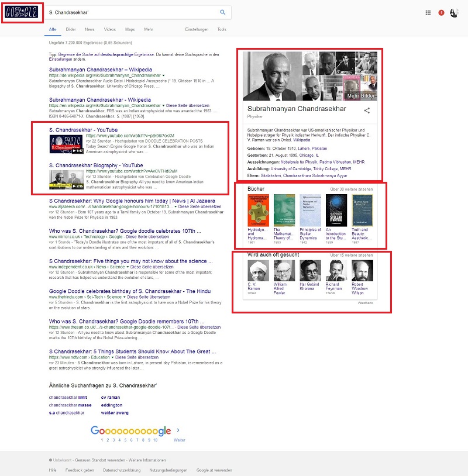This screenshot has height=476, width=468.
Task: Open related search 'chandrasekhar limit'
Action: point(68,397)
